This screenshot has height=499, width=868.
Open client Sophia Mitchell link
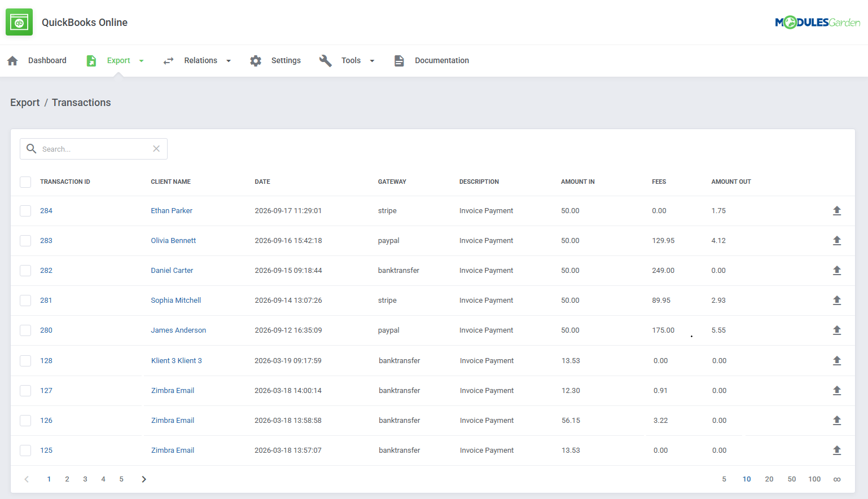[176, 301]
